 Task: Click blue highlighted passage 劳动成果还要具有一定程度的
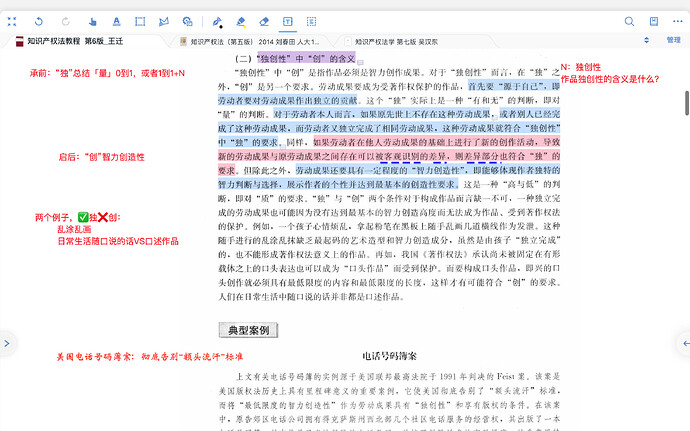click(x=389, y=177)
